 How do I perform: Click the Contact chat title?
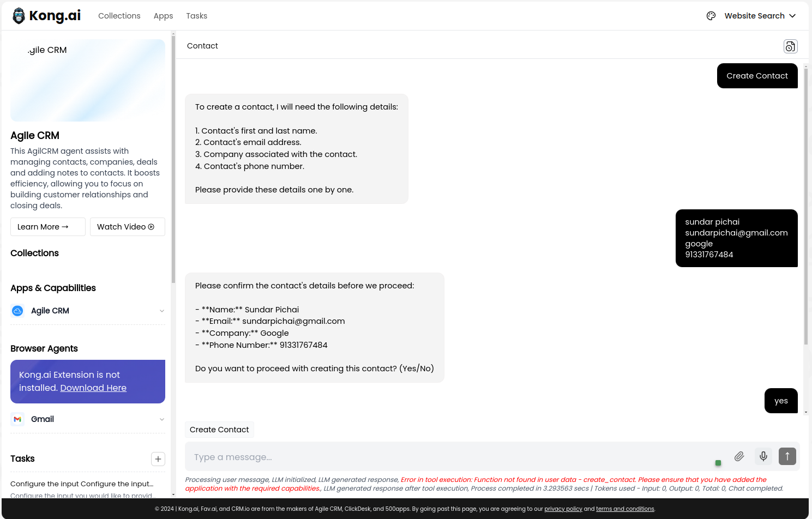[202, 46]
